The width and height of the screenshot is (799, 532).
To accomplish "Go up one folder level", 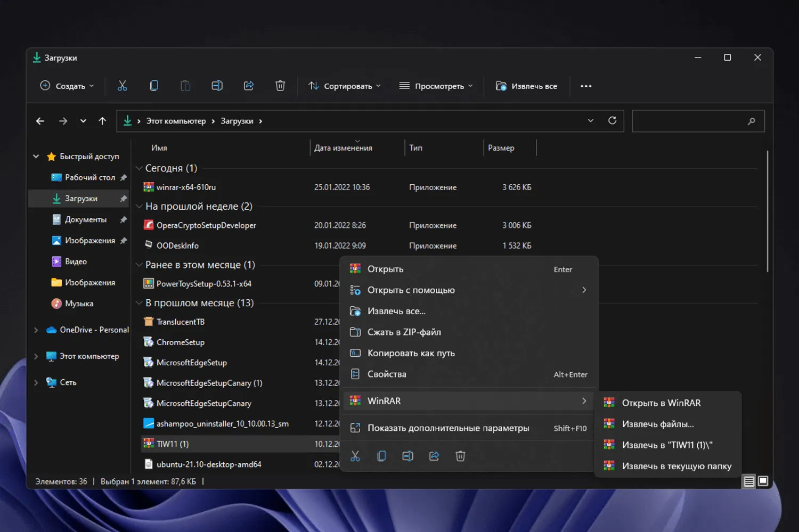I will pyautogui.click(x=102, y=121).
